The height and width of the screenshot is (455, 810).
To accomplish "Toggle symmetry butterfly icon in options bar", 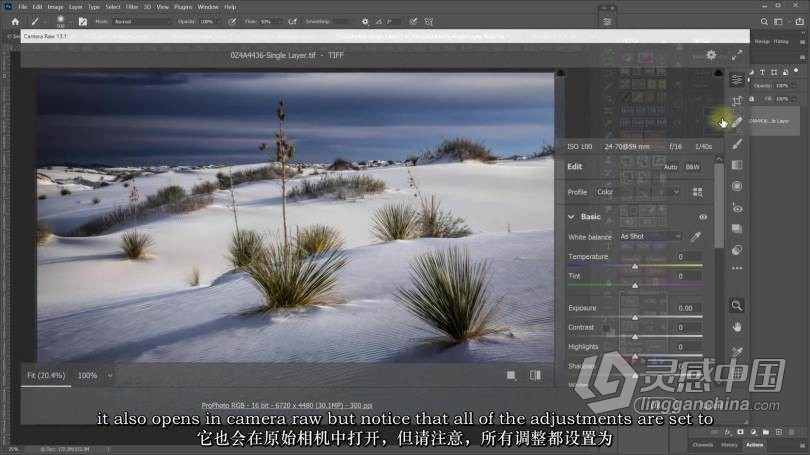I will point(429,22).
